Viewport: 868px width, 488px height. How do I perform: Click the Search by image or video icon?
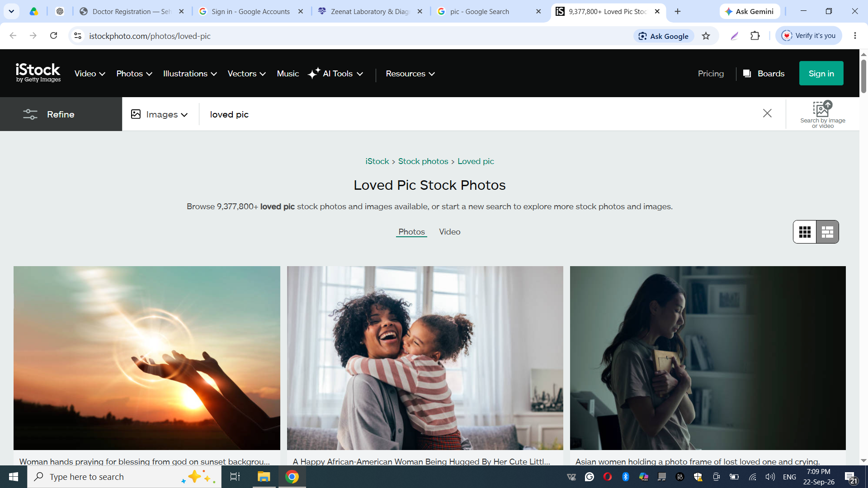pyautogui.click(x=822, y=114)
